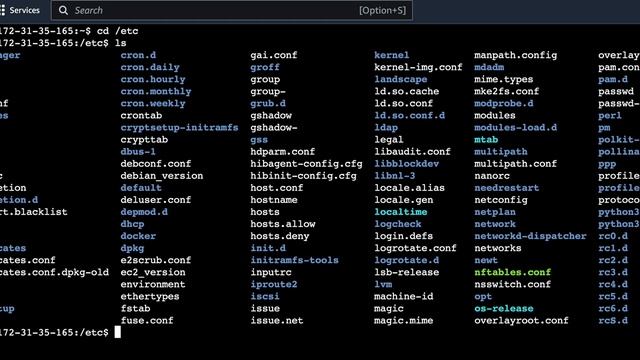This screenshot has width=640, height=360.
Task: Click 'fuse.conf' file name
Action: point(147,320)
